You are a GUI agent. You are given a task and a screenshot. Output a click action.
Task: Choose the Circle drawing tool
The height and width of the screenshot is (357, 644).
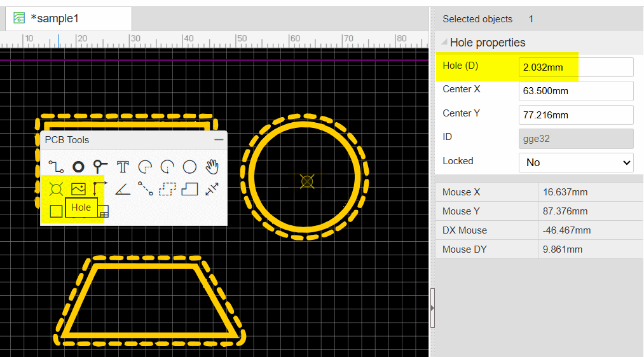point(189,167)
